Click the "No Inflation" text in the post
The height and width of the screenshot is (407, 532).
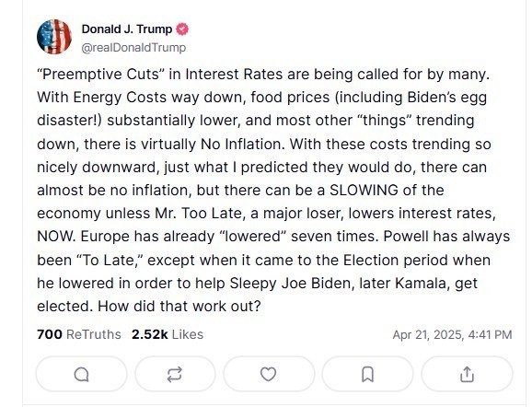[x=241, y=145]
